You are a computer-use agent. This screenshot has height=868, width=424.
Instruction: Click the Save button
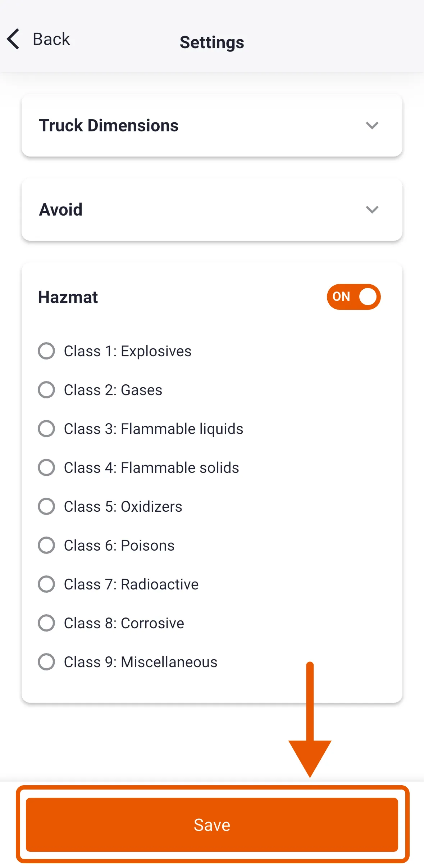click(x=212, y=824)
